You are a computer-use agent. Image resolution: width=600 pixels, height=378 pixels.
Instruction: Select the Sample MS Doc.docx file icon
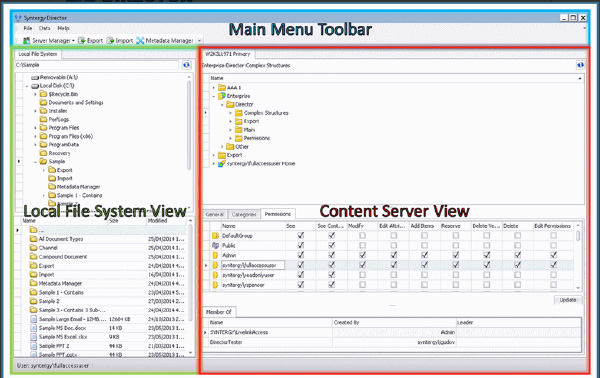coord(33,328)
